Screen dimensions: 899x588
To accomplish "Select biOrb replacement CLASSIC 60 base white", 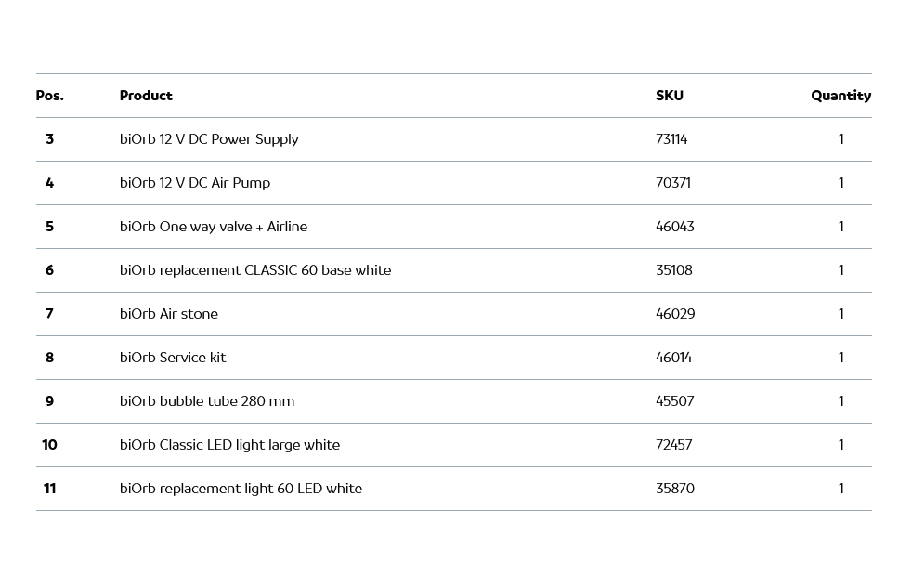I will pyautogui.click(x=255, y=270).
